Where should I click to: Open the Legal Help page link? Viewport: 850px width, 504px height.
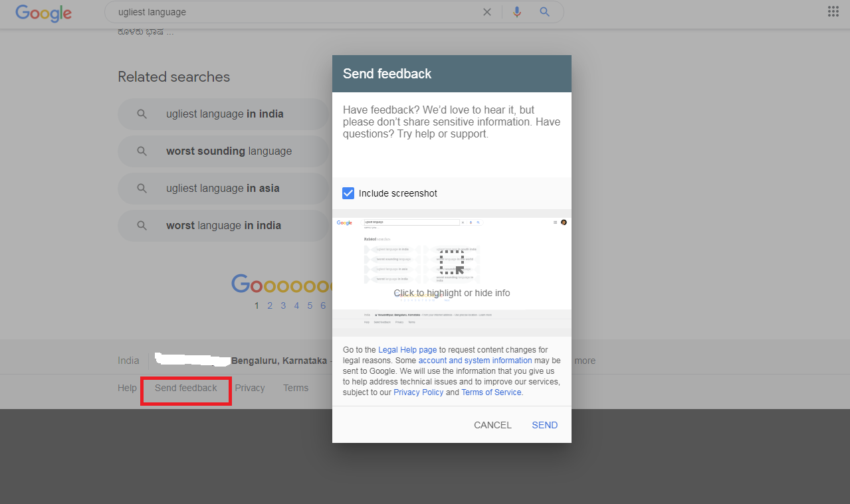point(407,350)
